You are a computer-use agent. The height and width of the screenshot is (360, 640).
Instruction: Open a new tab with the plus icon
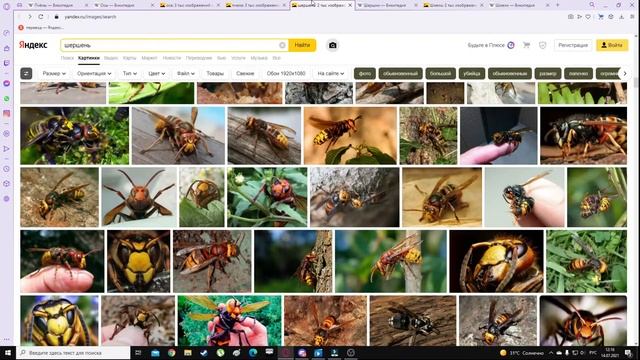(558, 5)
